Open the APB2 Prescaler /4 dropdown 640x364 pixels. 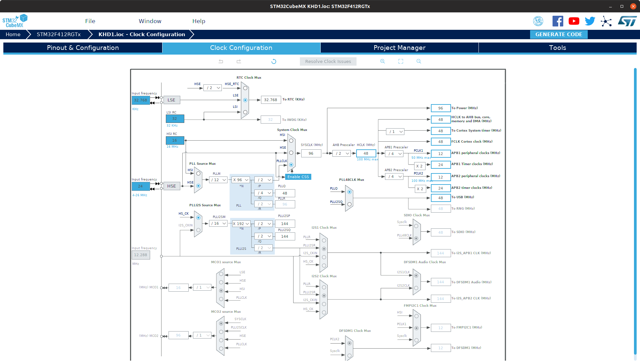[x=394, y=176]
